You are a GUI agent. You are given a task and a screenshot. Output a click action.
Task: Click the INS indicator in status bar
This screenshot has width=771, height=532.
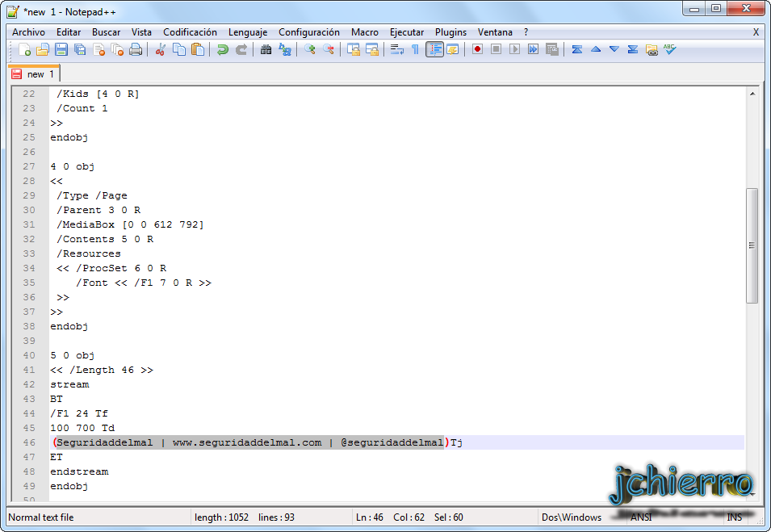coord(734,517)
